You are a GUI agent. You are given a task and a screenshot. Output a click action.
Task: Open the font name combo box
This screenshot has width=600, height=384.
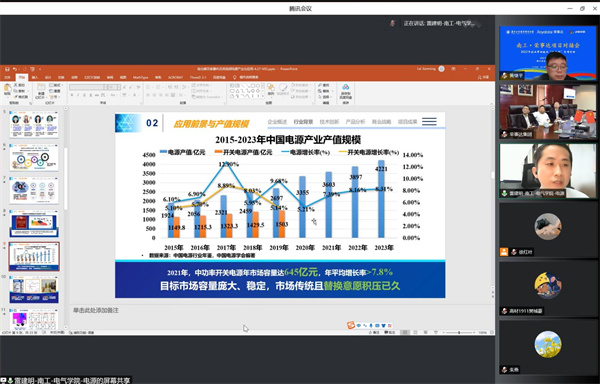click(87, 87)
